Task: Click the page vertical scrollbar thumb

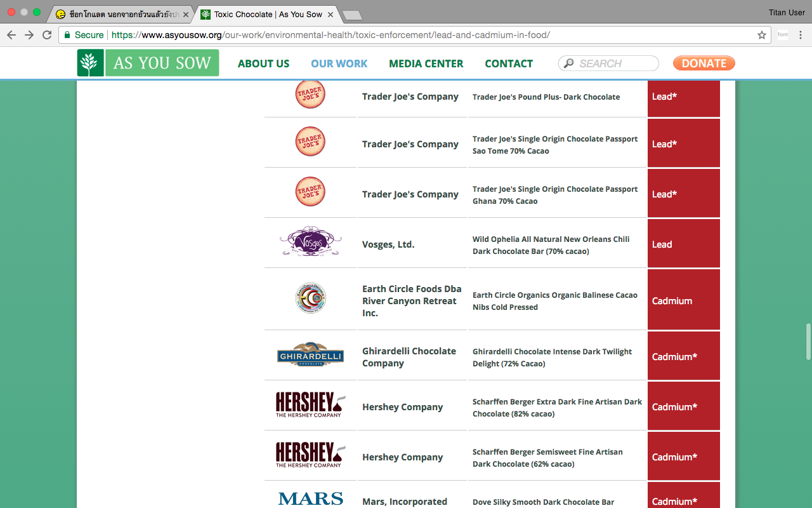Action: [808, 342]
